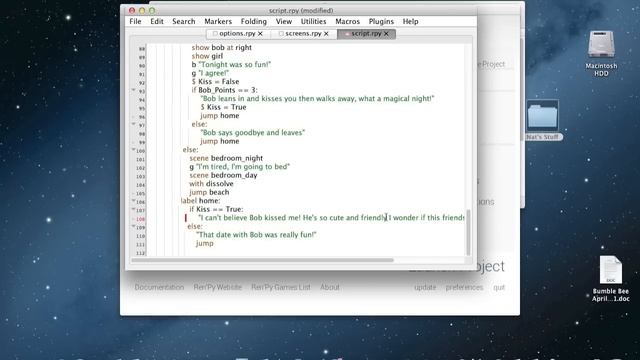Click the line "if Kiss == True:"

pos(216,209)
